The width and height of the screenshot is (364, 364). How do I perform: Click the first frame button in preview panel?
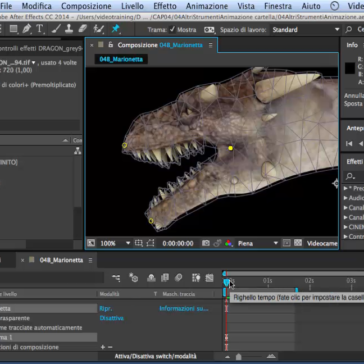coord(349,144)
